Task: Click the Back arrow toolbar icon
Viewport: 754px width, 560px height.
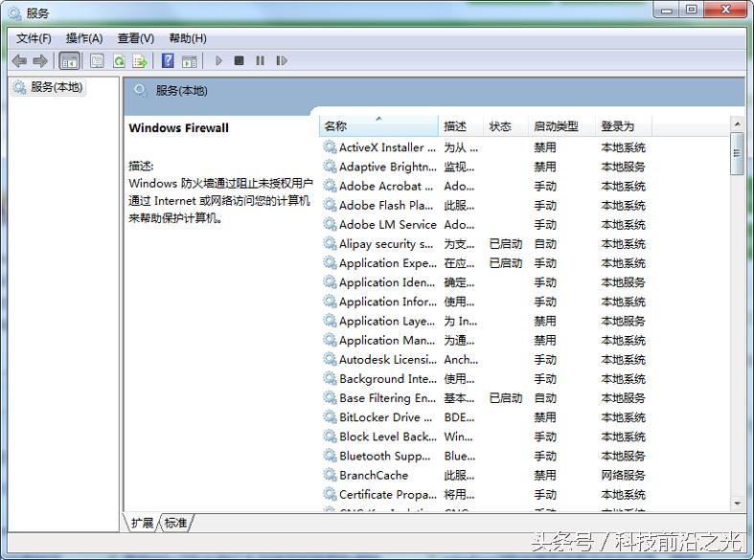Action: (19, 61)
